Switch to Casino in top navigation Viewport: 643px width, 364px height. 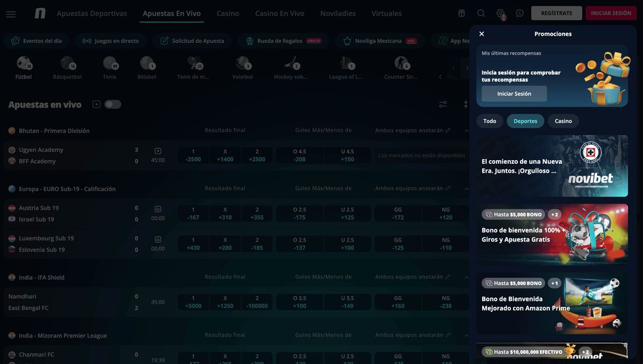[x=227, y=14]
